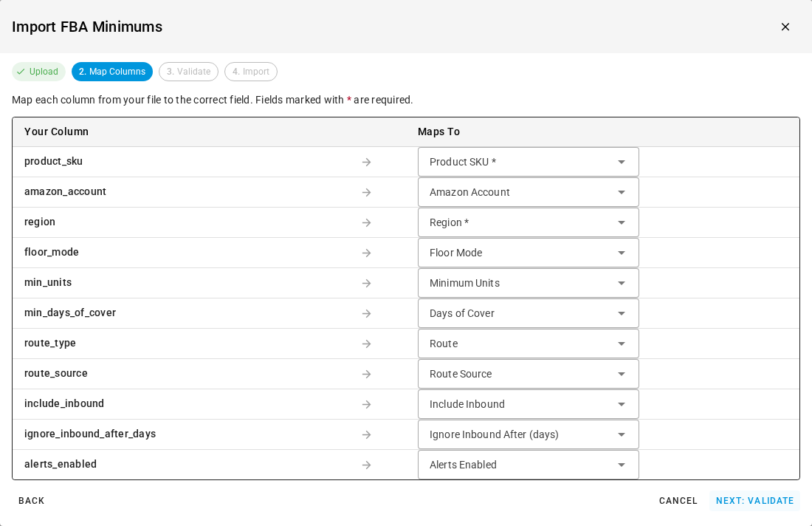Click the Your Column header
812x526 pixels.
[x=56, y=131]
